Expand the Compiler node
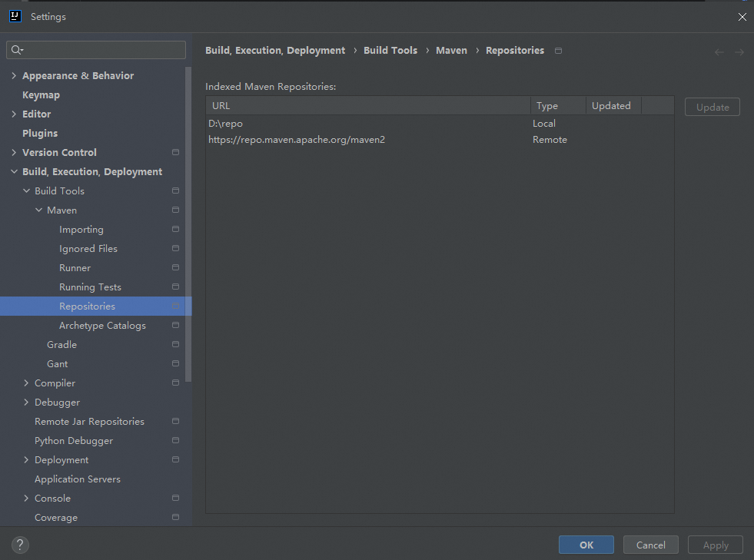The height and width of the screenshot is (560, 754). tap(26, 383)
